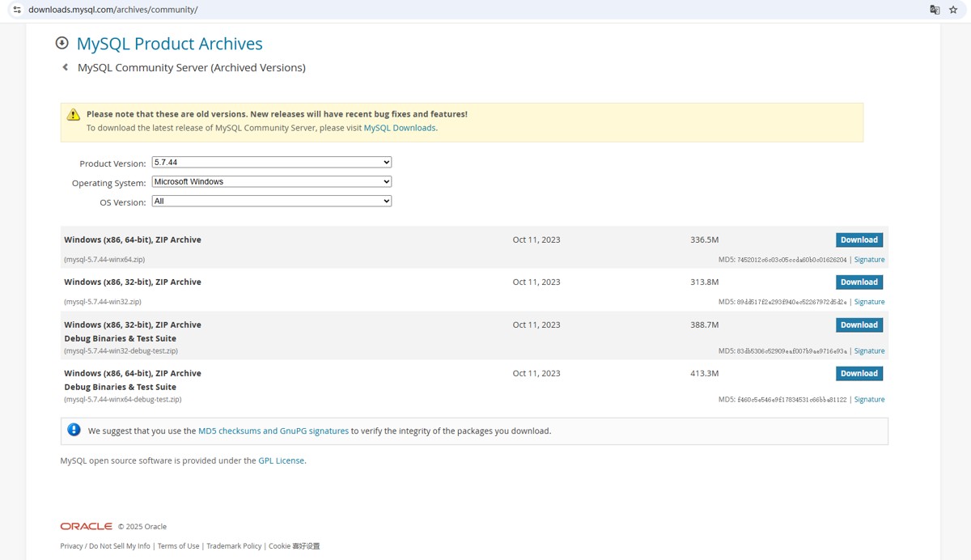
Task: Follow the MySQL Downloads link
Action: [x=400, y=128]
